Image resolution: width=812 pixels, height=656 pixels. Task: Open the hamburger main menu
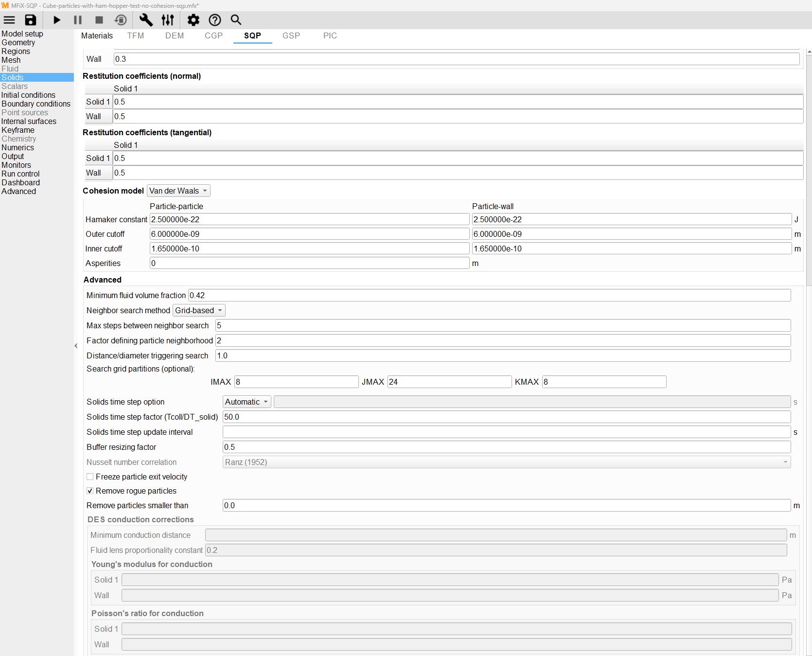[9, 20]
